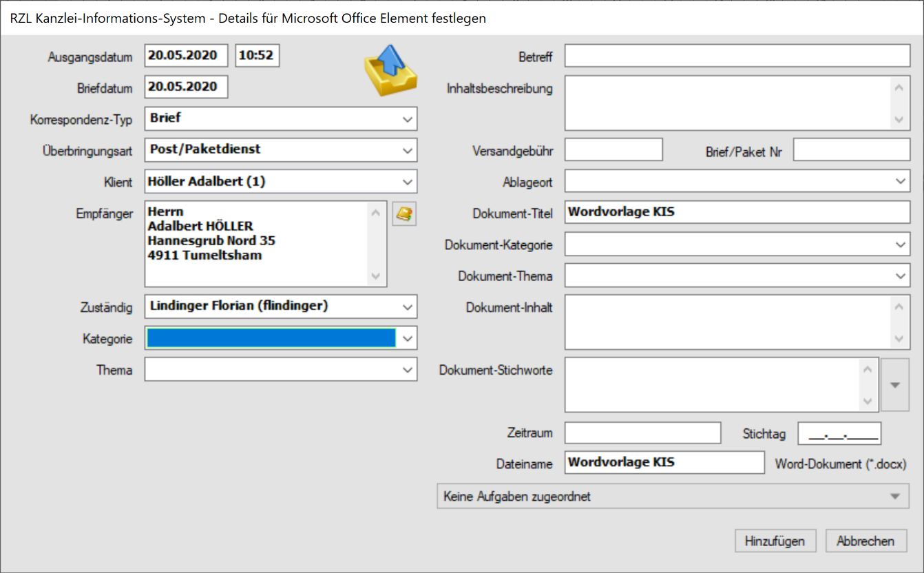Viewport: 924px width, 573px height.
Task: Click the outbox tray icon with blue arrow
Action: click(390, 71)
